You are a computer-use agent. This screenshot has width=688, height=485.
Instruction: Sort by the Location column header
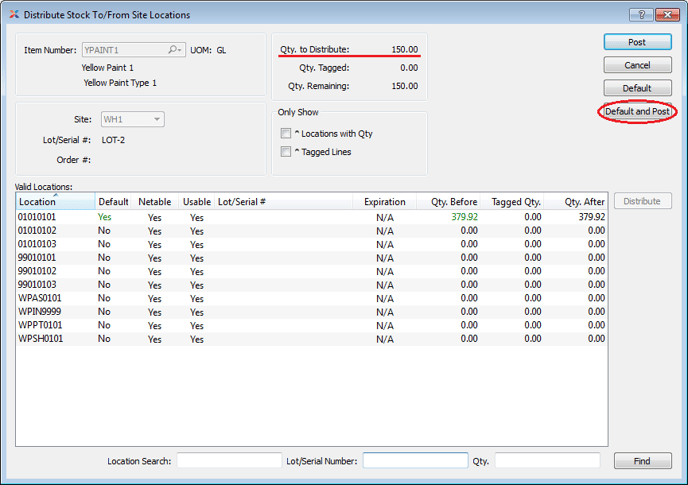tap(55, 202)
